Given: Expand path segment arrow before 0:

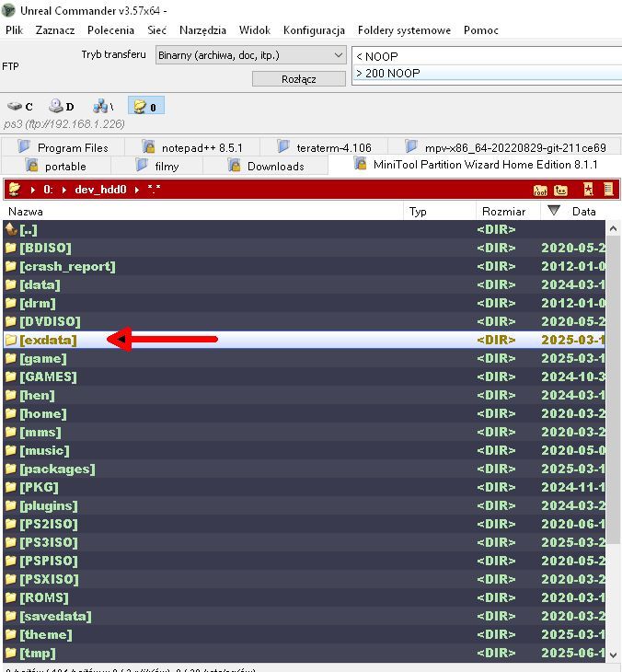Looking at the screenshot, I should pyautogui.click(x=32, y=190).
